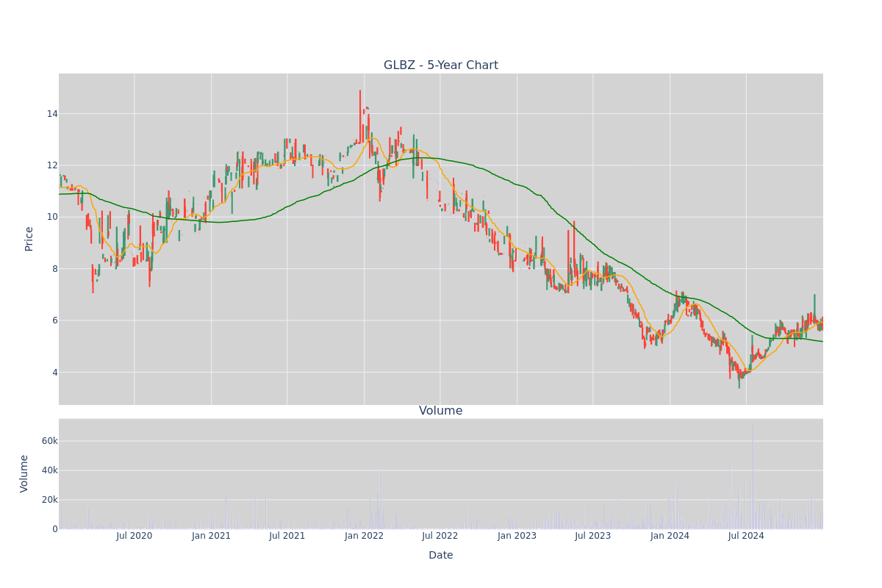The image size is (882, 588).
Task: Click the "Price" y-axis label
Action: click(29, 239)
